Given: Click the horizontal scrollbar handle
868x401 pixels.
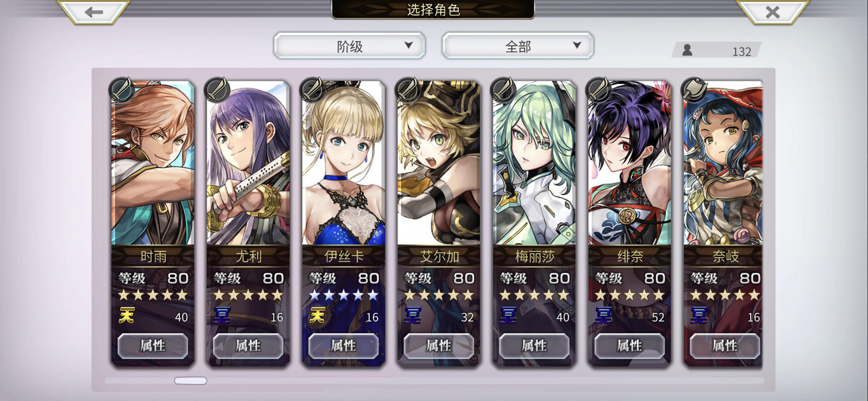Looking at the screenshot, I should 190,381.
